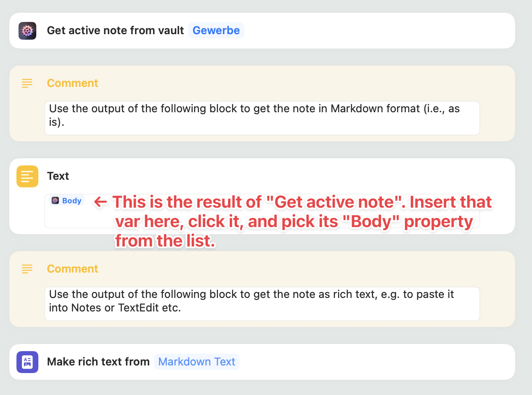Viewport: 532px width, 395px height.
Task: Click the lines icon of the second Comment
Action: pos(27,269)
